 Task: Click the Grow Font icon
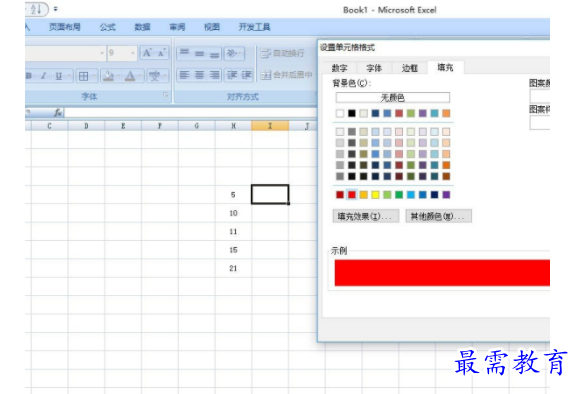[147, 53]
